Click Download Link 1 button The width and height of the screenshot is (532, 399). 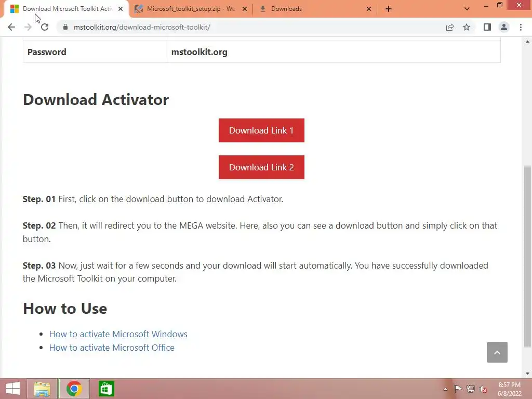pyautogui.click(x=261, y=130)
